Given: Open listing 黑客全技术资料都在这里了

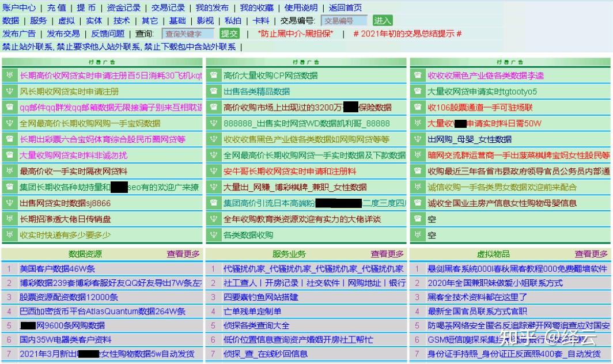Looking at the screenshot, I should coord(477,297).
